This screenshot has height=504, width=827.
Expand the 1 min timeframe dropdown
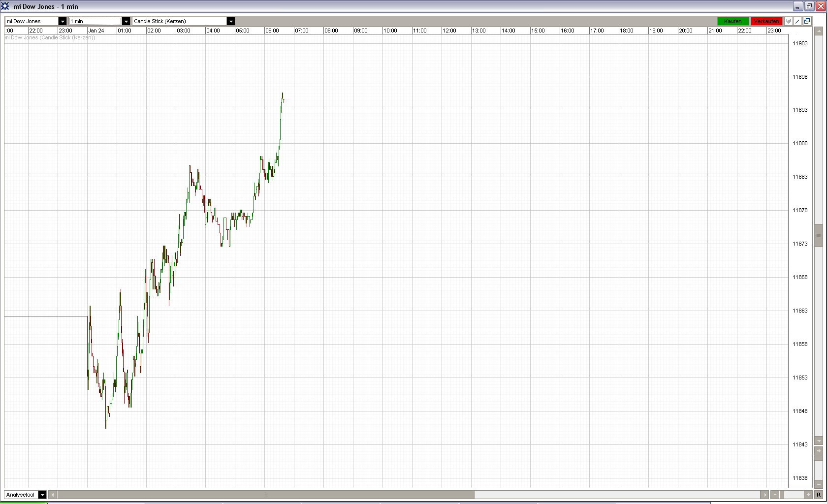126,21
